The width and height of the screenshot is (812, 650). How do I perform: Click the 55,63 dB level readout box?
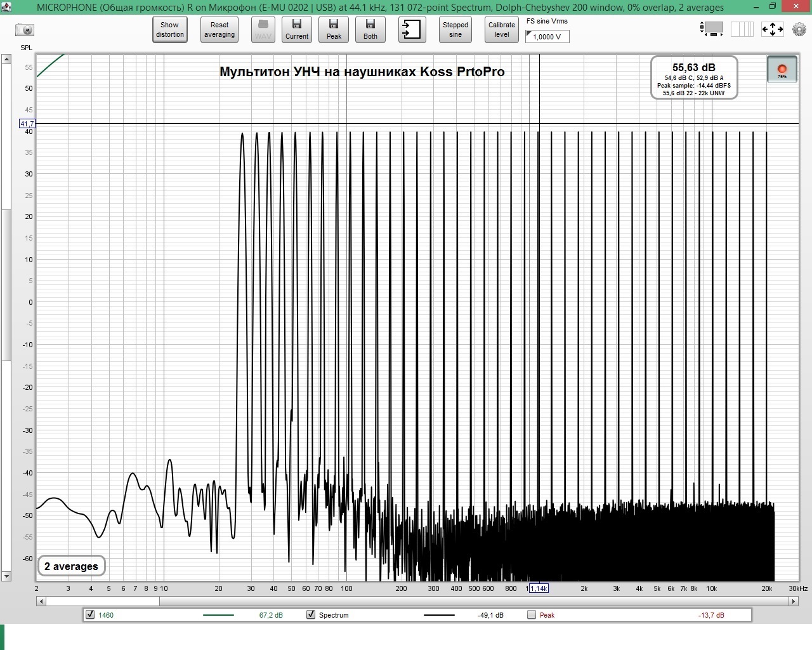click(x=694, y=77)
